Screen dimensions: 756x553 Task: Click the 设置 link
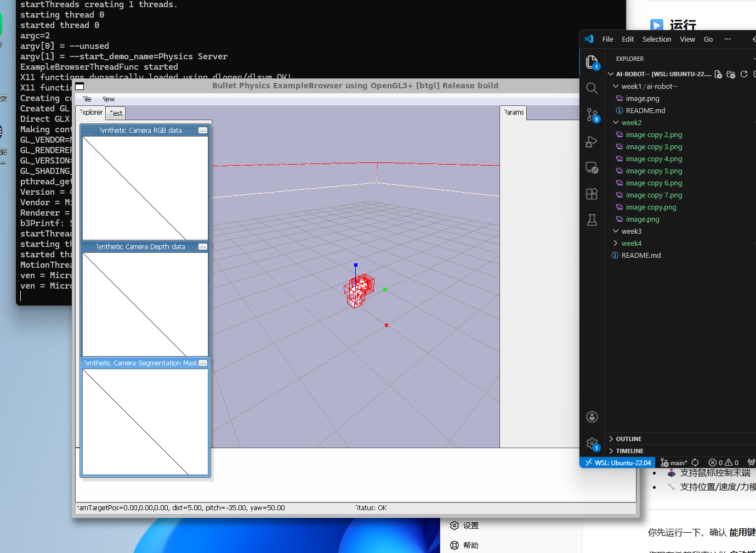[x=471, y=526]
